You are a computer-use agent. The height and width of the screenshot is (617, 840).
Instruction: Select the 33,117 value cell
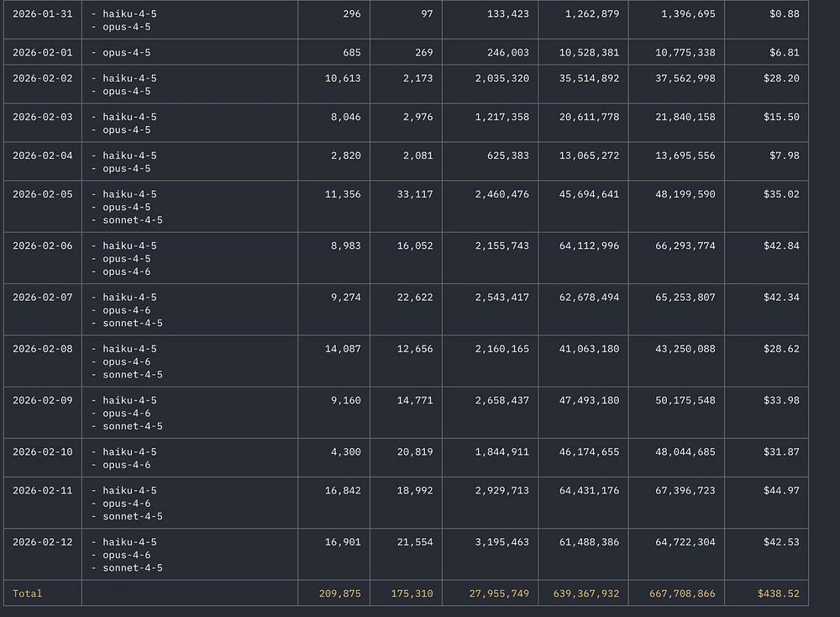pos(412,194)
